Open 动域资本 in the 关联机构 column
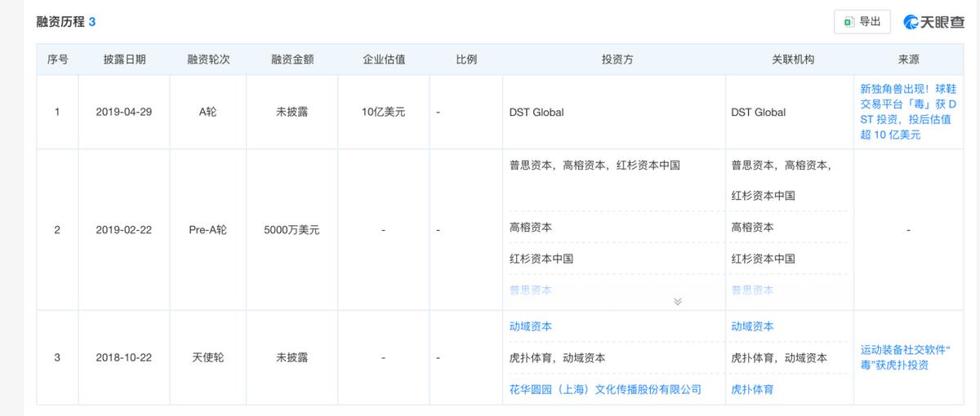Screen dimensions: 980x416 (x=752, y=326)
